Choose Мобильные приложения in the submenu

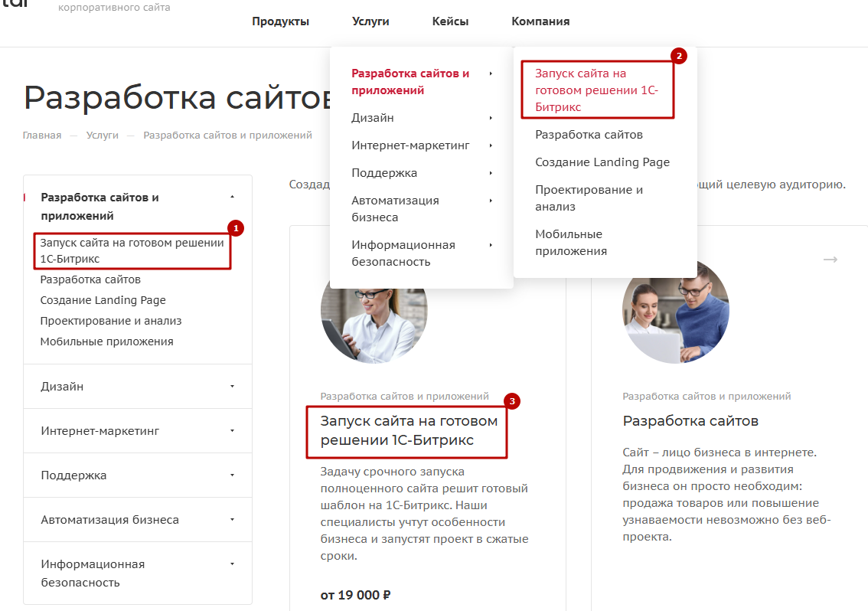pyautogui.click(x=571, y=242)
